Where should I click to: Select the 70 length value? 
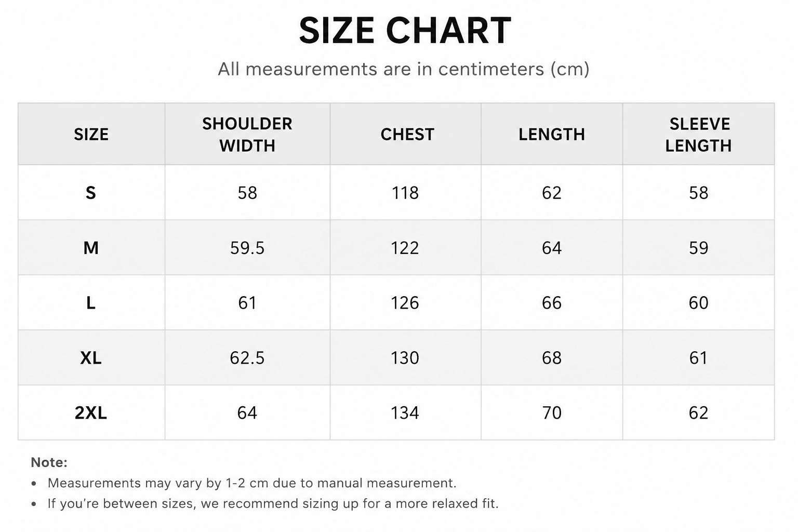552,413
